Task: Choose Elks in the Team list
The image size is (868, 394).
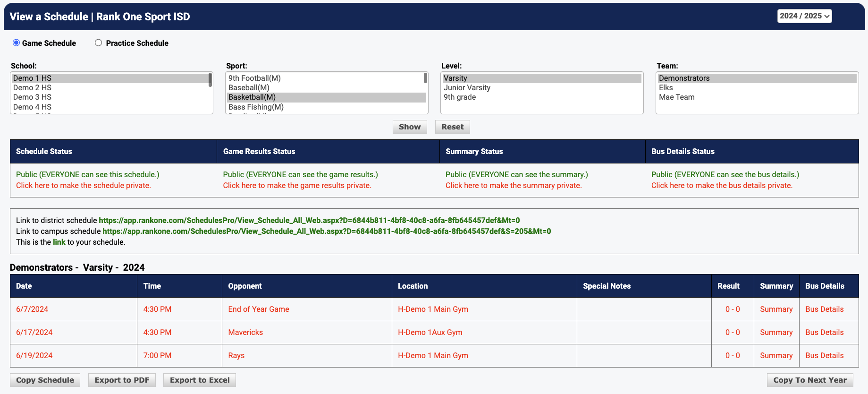Action: click(x=757, y=87)
